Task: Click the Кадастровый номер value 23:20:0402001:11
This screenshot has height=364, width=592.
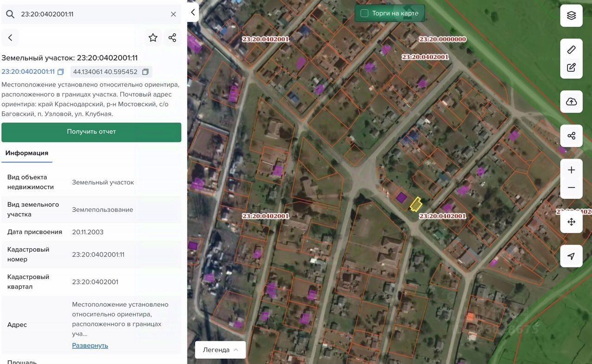Action: [x=99, y=254]
